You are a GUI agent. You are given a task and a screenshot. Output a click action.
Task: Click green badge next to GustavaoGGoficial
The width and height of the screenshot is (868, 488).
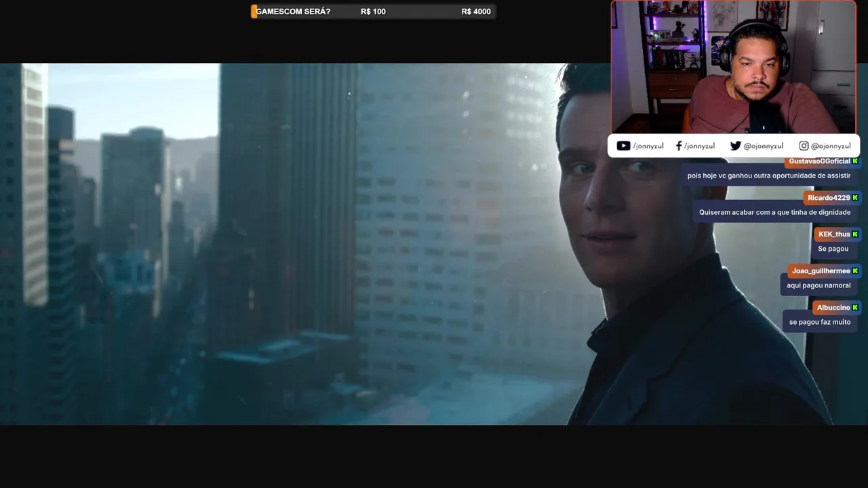[855, 161]
